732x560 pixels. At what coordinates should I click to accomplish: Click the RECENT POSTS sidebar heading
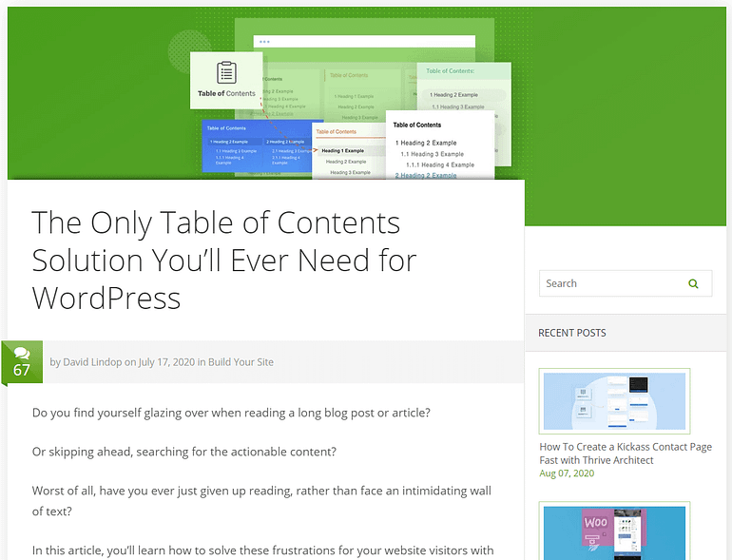tap(571, 333)
